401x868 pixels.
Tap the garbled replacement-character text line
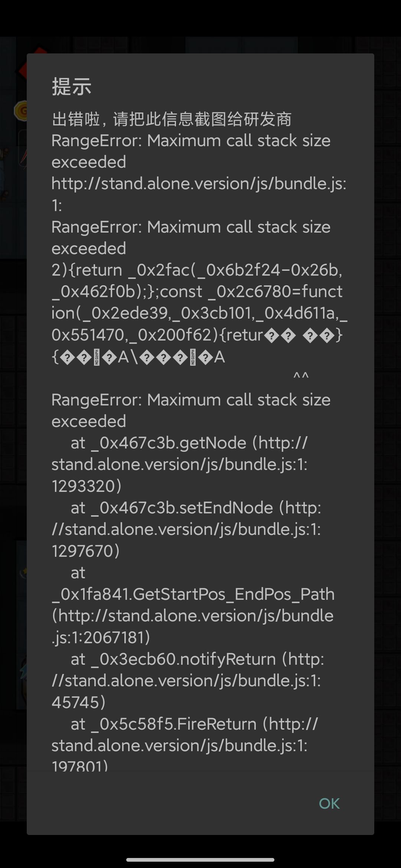(x=138, y=357)
